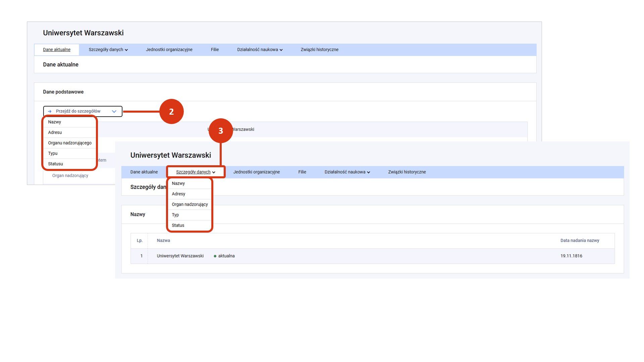The image size is (644, 362).
Task: Select the underlined 'Dane aktualne' tab
Action: pos(57,50)
